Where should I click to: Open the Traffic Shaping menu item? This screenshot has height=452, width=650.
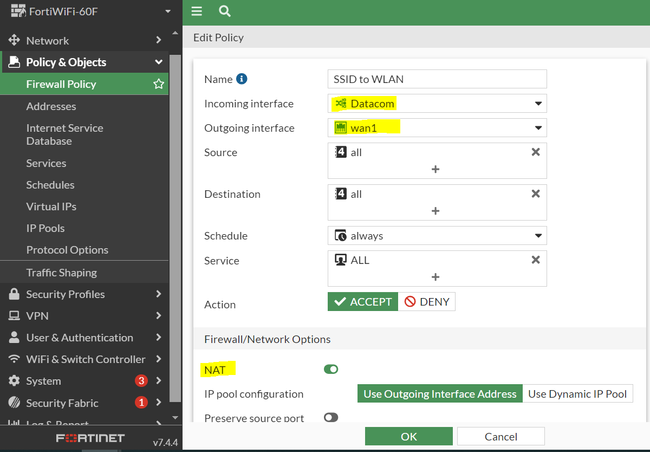coord(84,272)
